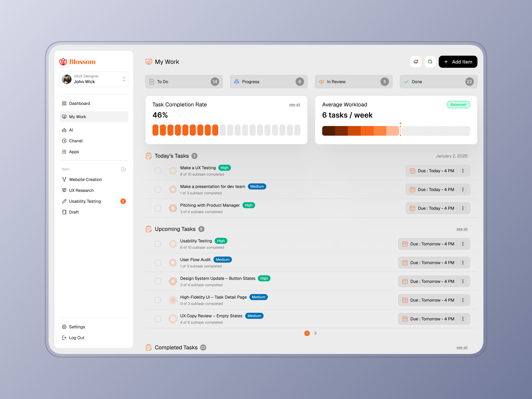
Task: Click Log Out in the sidebar
Action: 93,338
